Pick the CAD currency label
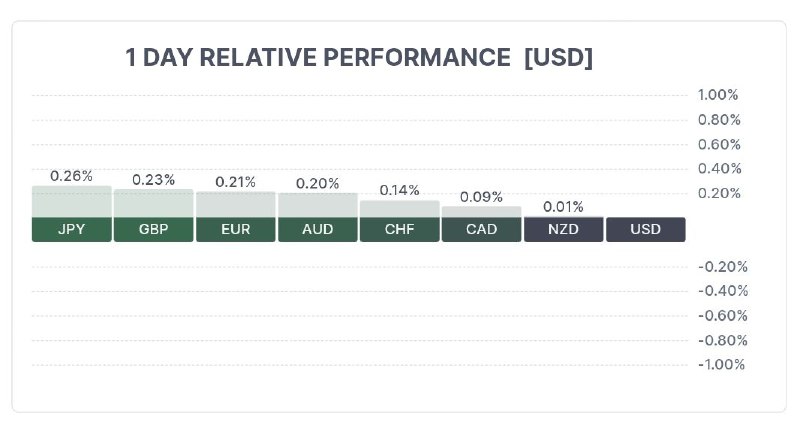This screenshot has width=800, height=428. pos(482,230)
